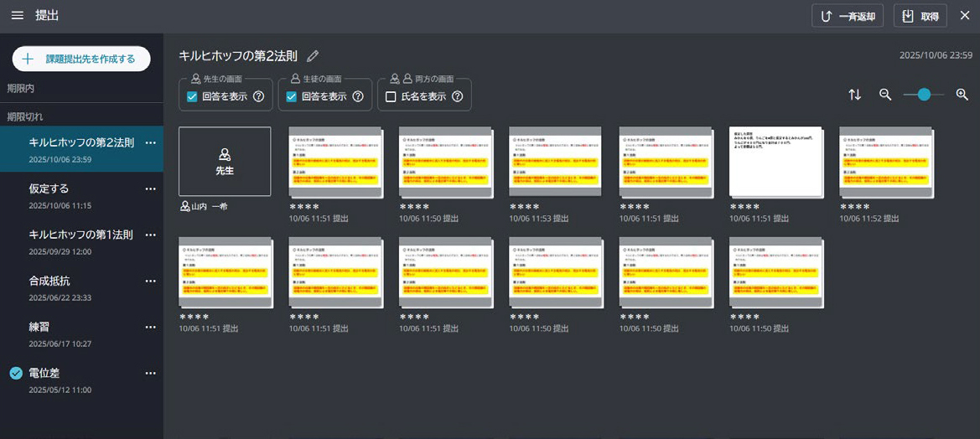Click the return arrow icon in 一斉返却
Image resolution: width=980 pixels, height=439 pixels.
826,16
